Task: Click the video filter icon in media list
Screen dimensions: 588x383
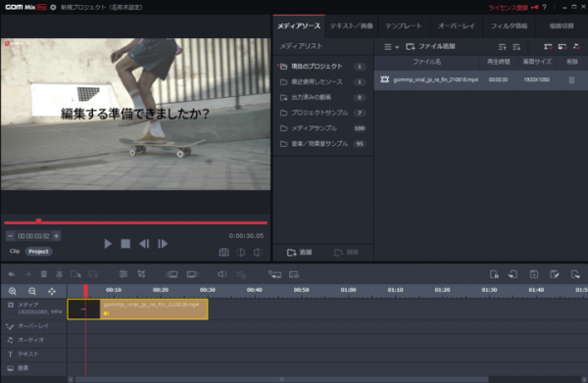Action: pos(548,46)
